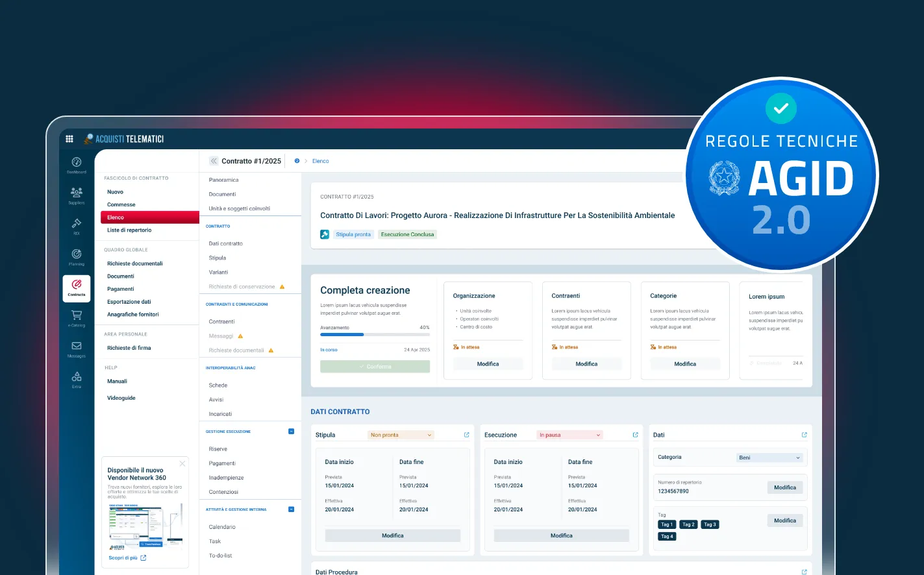Open the apps grid menu icon
Image resolution: width=924 pixels, height=575 pixels.
69,139
